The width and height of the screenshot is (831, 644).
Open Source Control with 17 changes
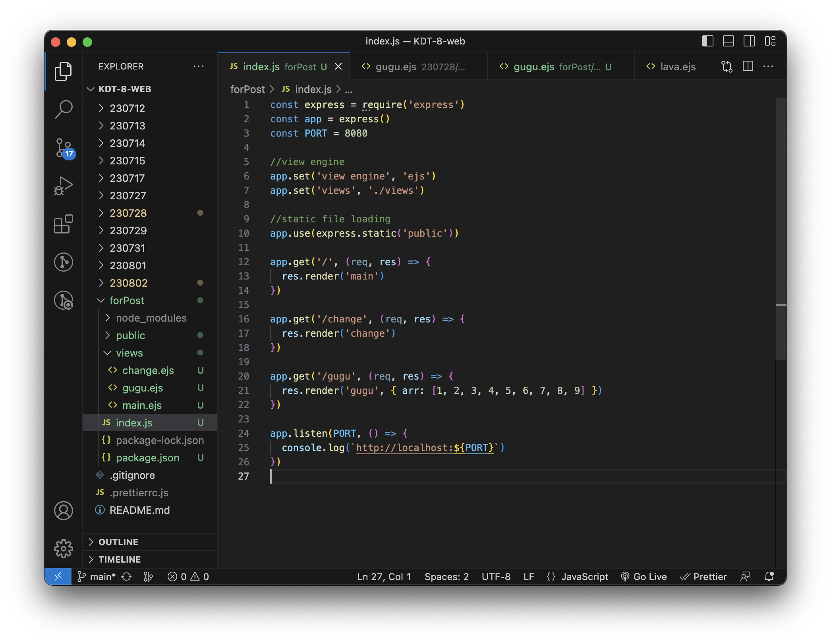(64, 148)
